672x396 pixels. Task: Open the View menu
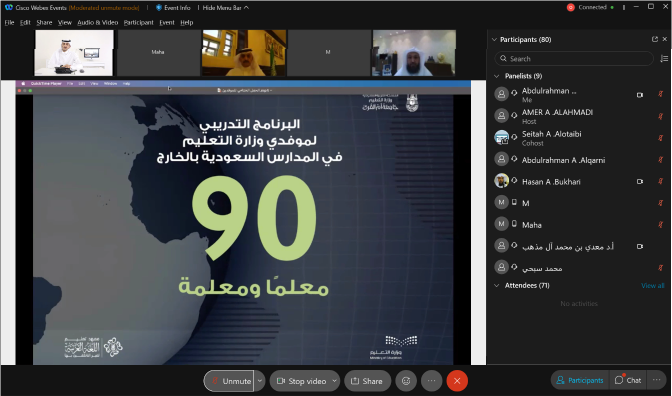click(x=65, y=22)
